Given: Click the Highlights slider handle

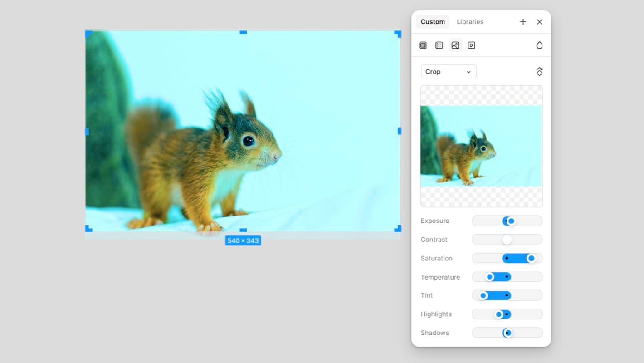Looking at the screenshot, I should [x=499, y=314].
